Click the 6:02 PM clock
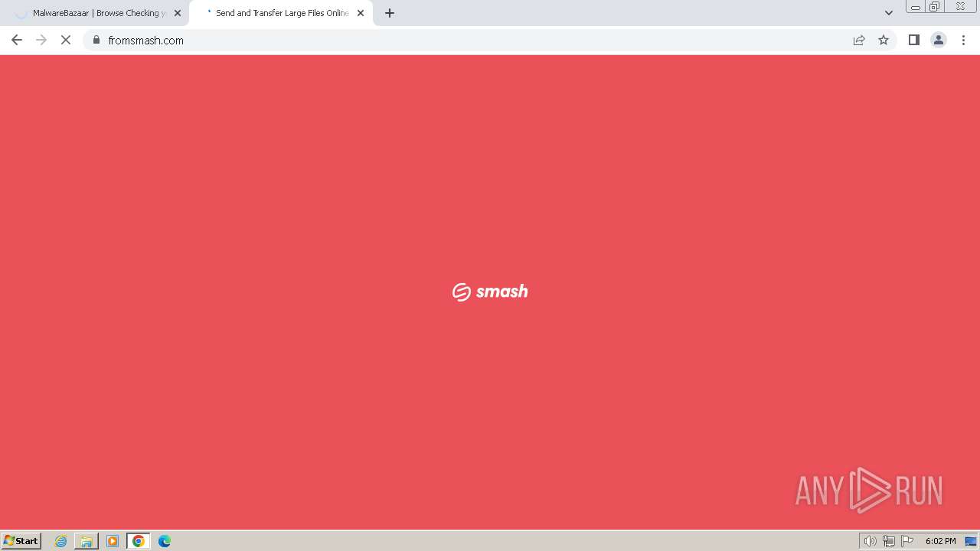Screen dimensions: 980x551 coord(940,541)
